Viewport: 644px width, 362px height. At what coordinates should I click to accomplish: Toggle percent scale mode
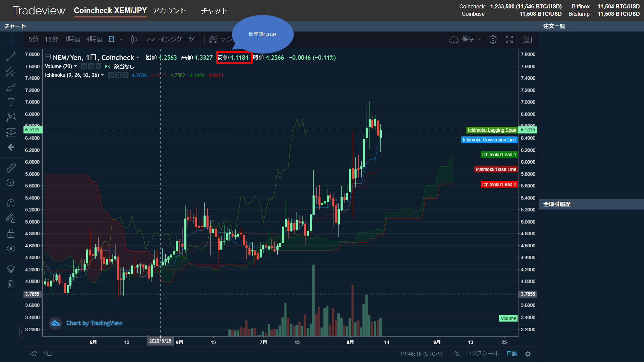click(457, 354)
